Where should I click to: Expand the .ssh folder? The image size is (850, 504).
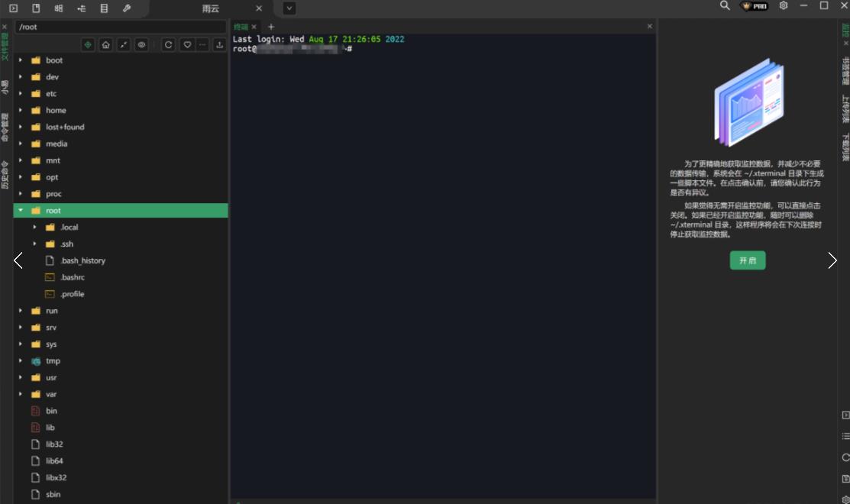34,244
